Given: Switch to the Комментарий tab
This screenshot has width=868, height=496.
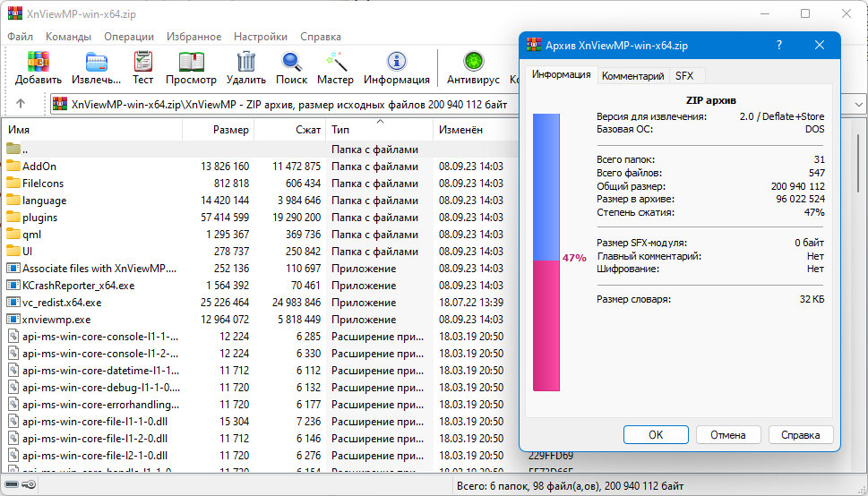Looking at the screenshot, I should pos(632,76).
